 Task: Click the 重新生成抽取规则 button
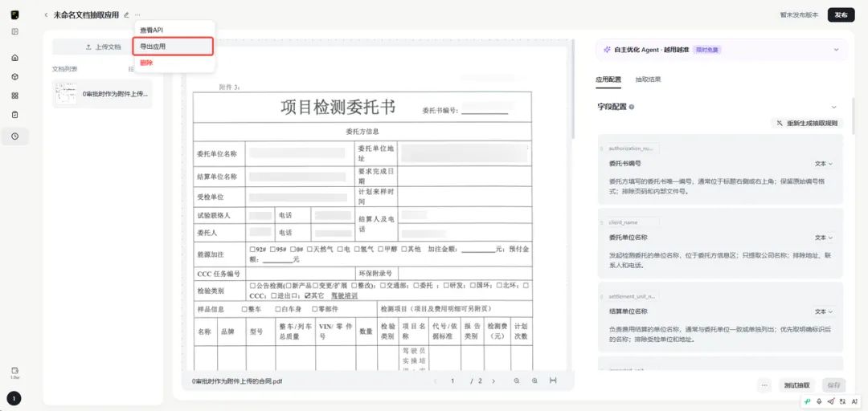coord(807,123)
